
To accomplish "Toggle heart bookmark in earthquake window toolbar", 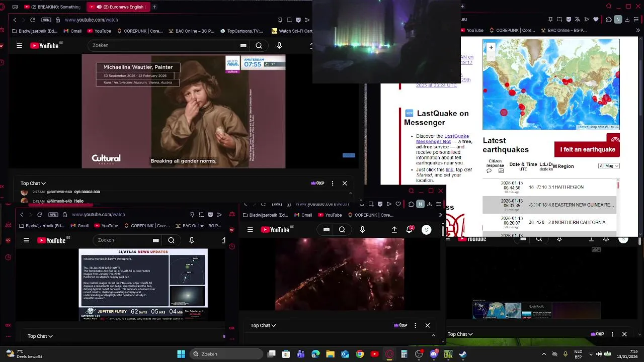I will click(x=596, y=20).
